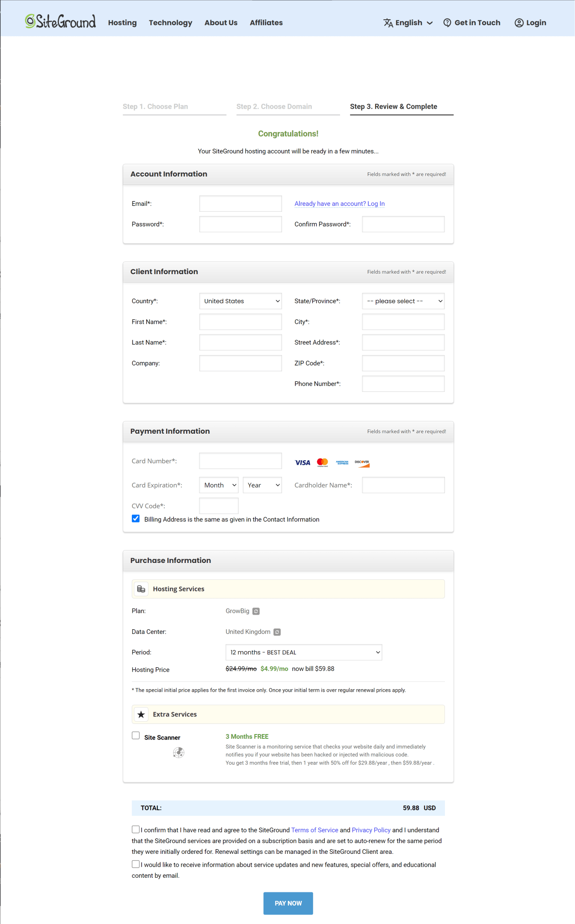Open the State/Province please select dropdown
This screenshot has width=575, height=924.
[x=403, y=301]
